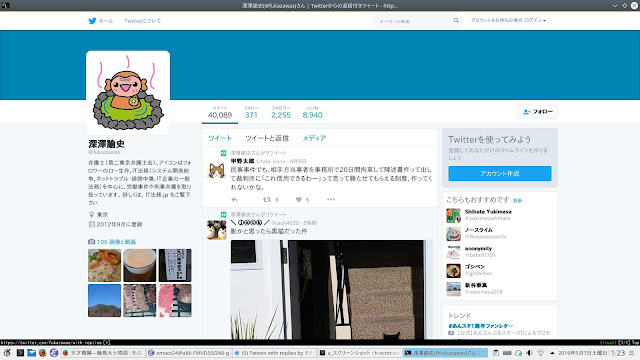Switch to the メディア tab

tap(314, 138)
